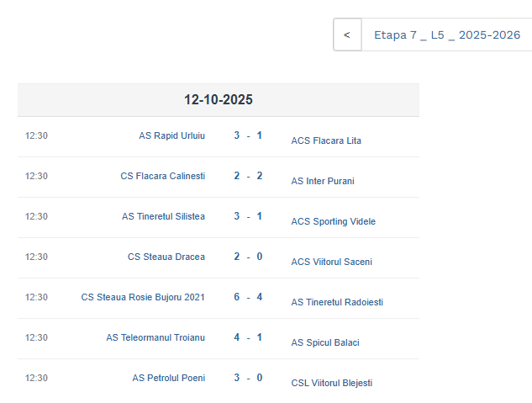Image resolution: width=532 pixels, height=403 pixels.
Task: Select the AS Spicul Balaci team link
Action: (325, 342)
